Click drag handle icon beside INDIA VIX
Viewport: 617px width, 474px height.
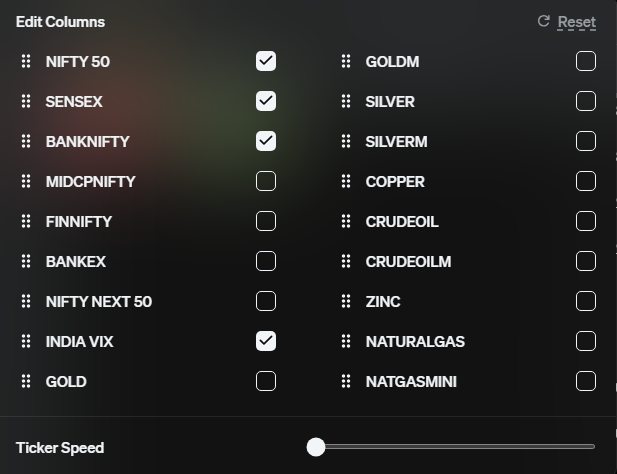pos(26,342)
